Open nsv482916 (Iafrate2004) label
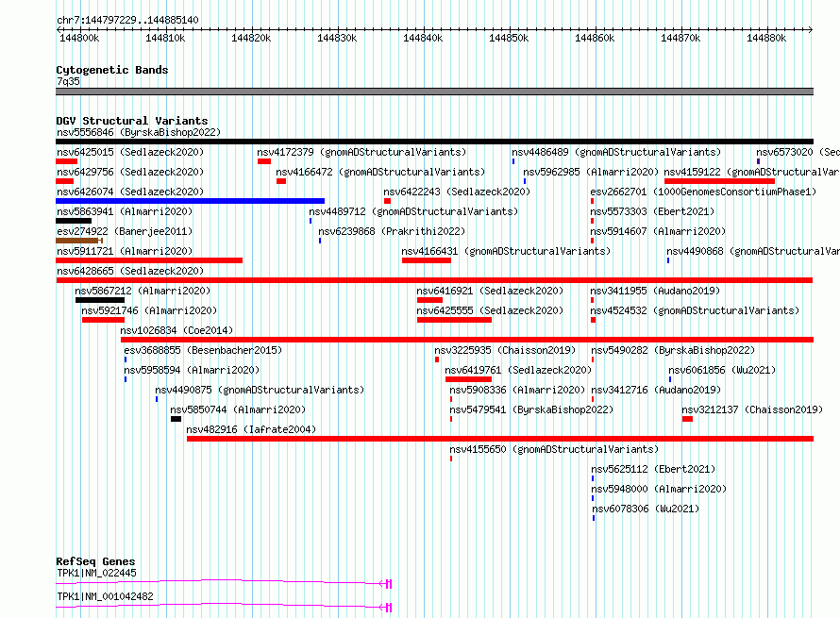This screenshot has height=618, width=840. (x=251, y=429)
